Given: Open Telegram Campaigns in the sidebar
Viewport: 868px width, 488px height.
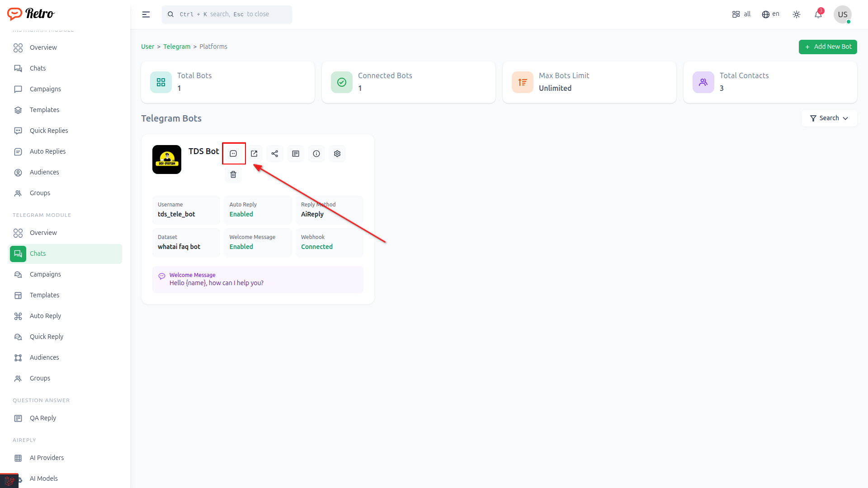Looking at the screenshot, I should pyautogui.click(x=45, y=274).
